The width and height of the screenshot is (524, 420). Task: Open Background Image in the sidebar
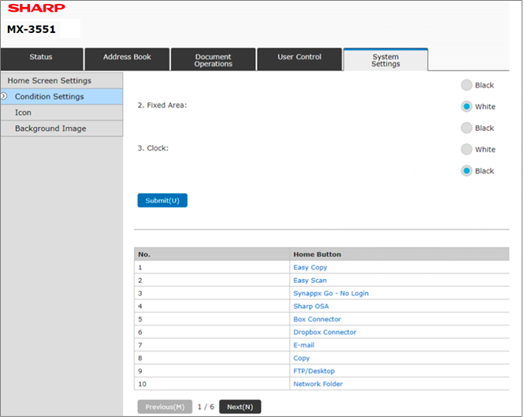[61, 128]
